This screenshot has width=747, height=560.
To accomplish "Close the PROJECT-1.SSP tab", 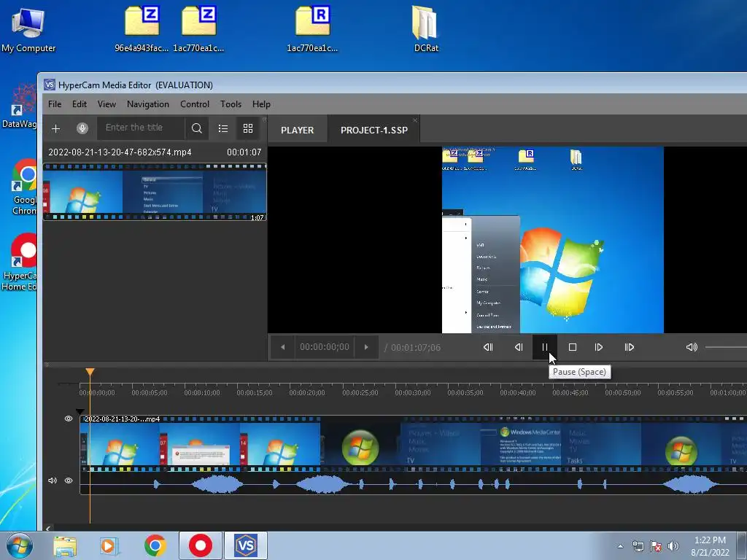I will [x=415, y=120].
